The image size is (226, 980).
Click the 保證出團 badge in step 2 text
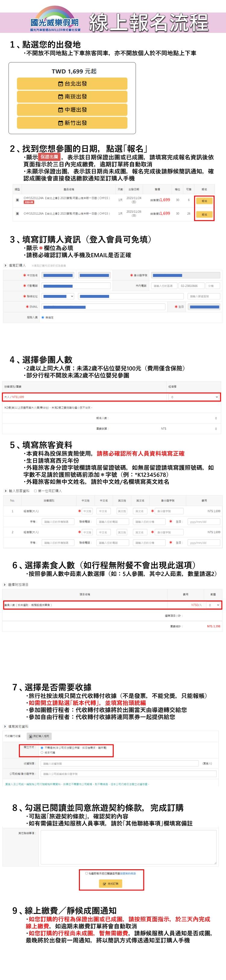coord(49,157)
